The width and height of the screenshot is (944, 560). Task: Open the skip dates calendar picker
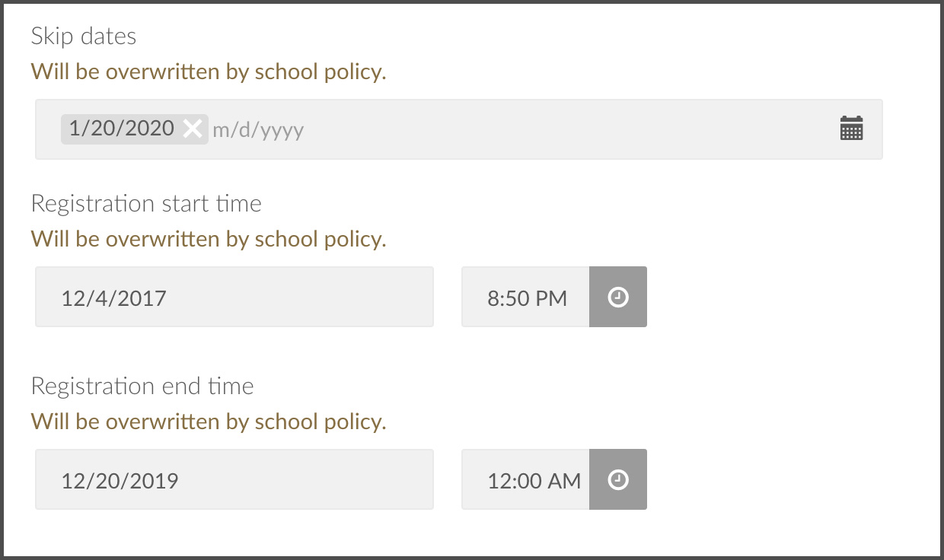pos(851,129)
